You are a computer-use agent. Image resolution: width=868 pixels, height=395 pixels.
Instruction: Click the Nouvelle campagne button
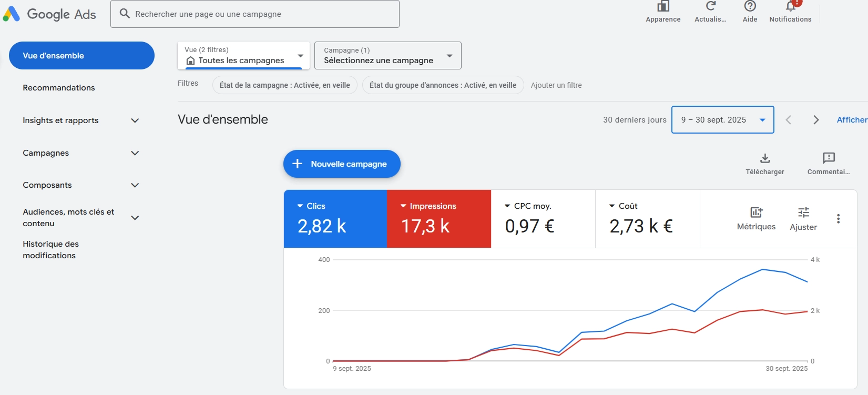(x=342, y=164)
